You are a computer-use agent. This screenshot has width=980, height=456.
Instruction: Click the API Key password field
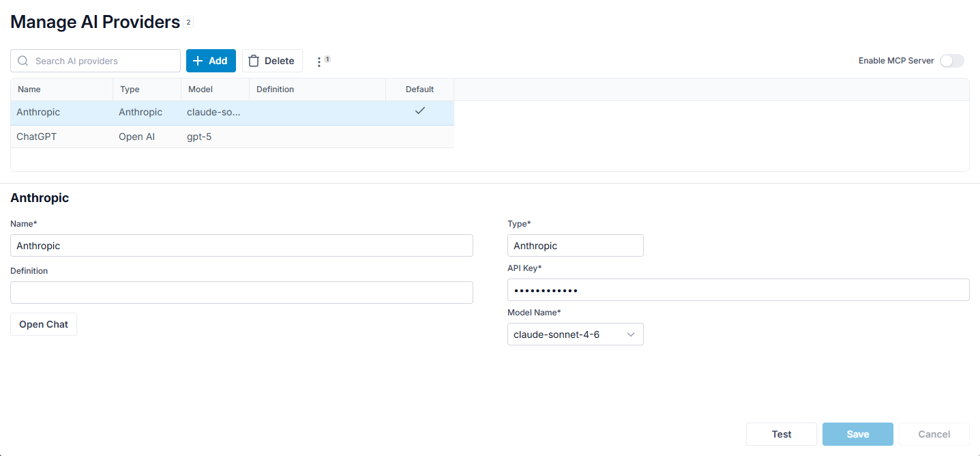(739, 290)
